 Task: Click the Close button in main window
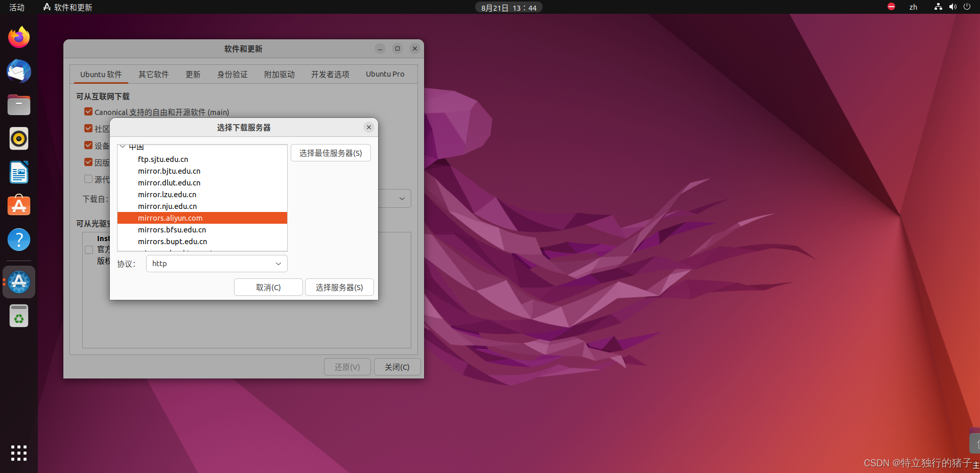click(x=397, y=367)
